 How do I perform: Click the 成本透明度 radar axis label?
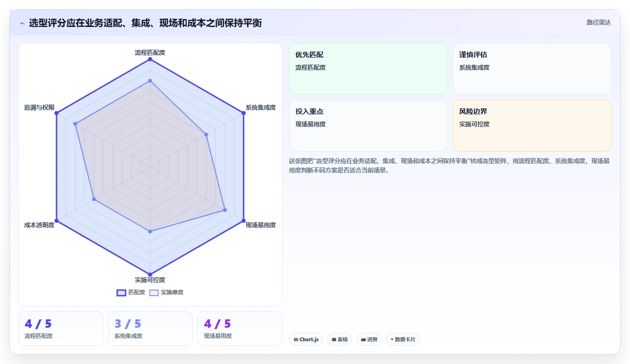coord(39,225)
